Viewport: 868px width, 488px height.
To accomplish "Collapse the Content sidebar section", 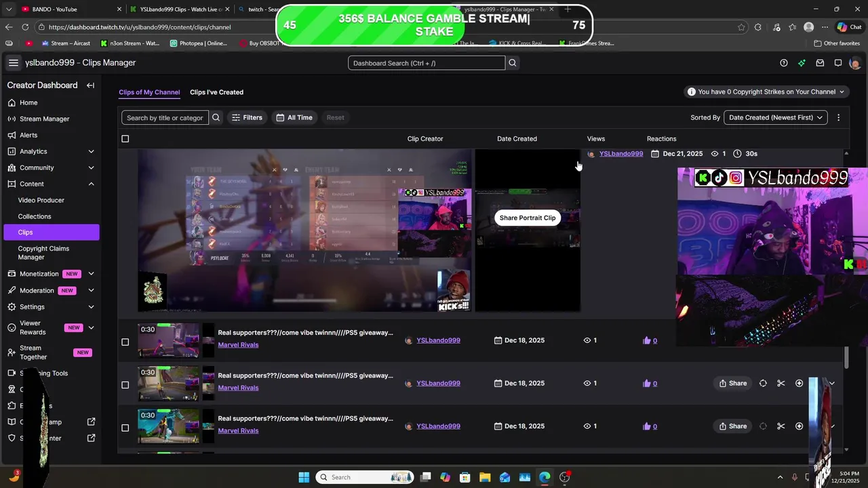I will click(x=91, y=184).
